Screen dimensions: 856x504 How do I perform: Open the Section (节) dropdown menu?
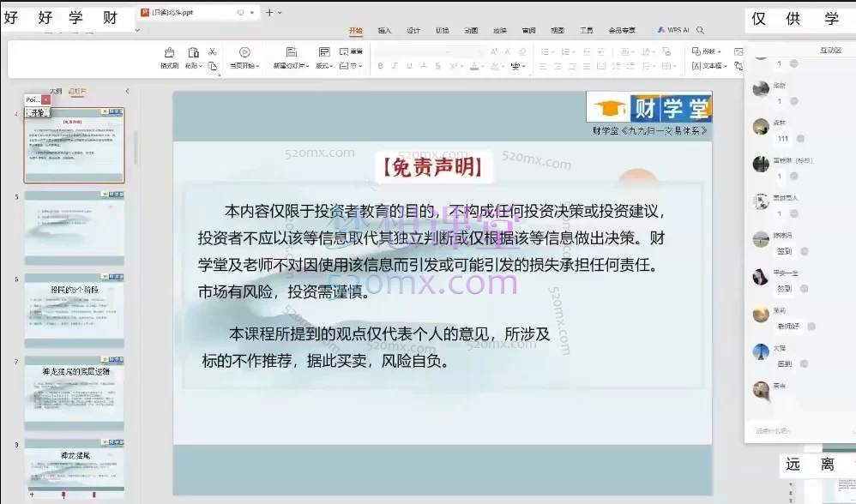353,64
